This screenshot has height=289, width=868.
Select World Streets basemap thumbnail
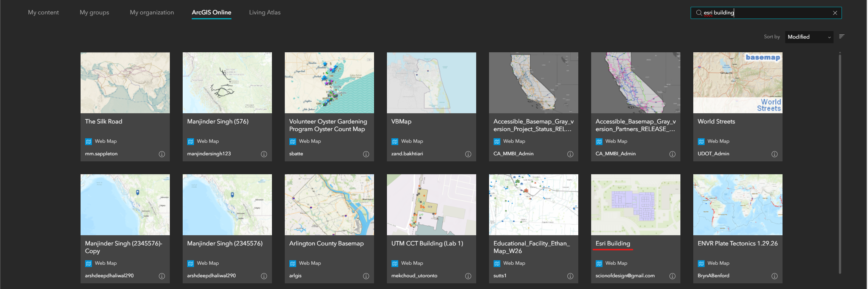pos(738,83)
